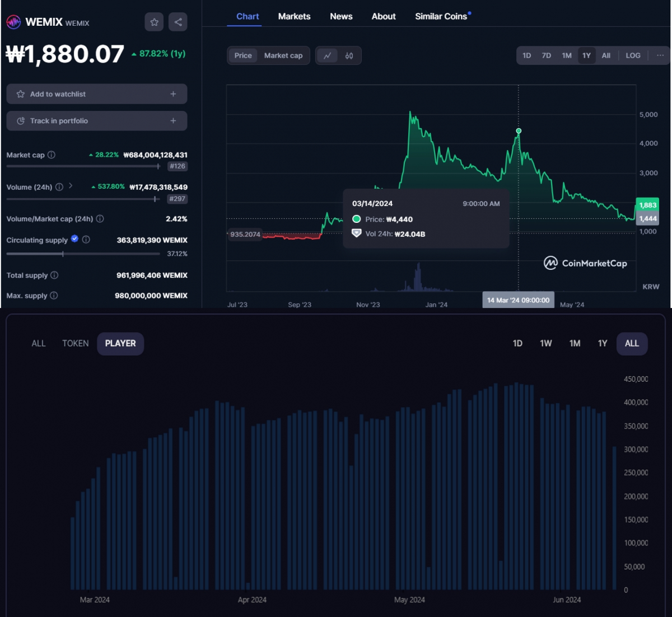Expand Add to watchlist with plus sign

[x=173, y=94]
